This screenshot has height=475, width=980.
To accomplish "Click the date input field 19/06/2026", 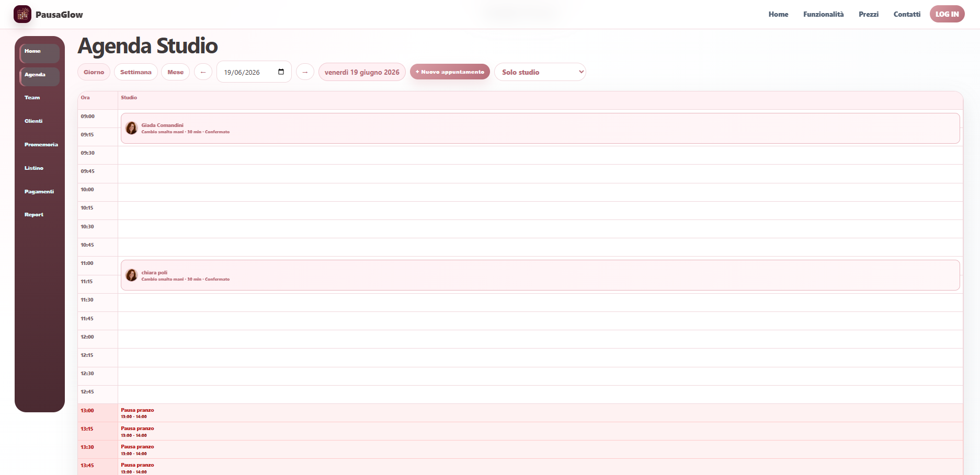I will 254,72.
